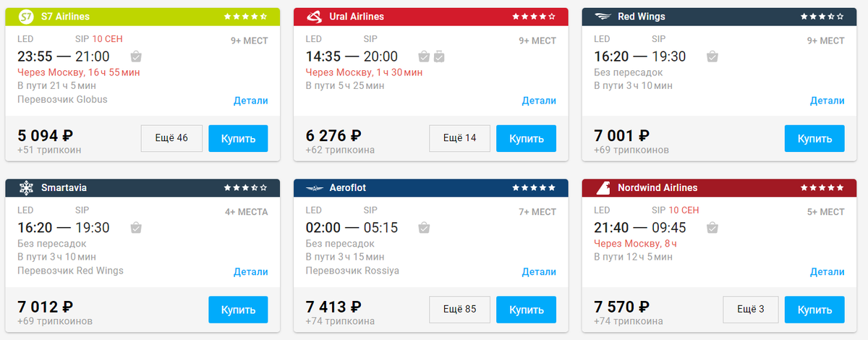Screen dimensions: 868x340
Task: Buy the Smartavia ticket for 7 012 ₽
Action: tap(239, 310)
